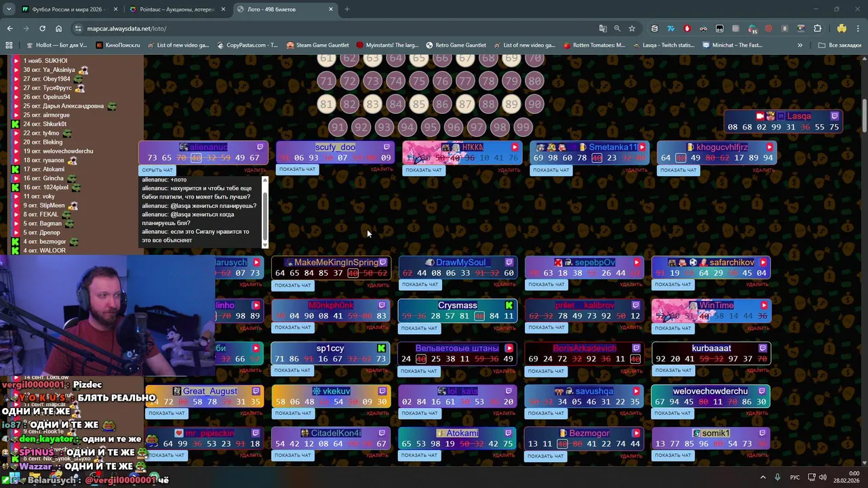
Task: Click the YouTube icon on khogucvhlfjrz's card
Action: [x=769, y=147]
